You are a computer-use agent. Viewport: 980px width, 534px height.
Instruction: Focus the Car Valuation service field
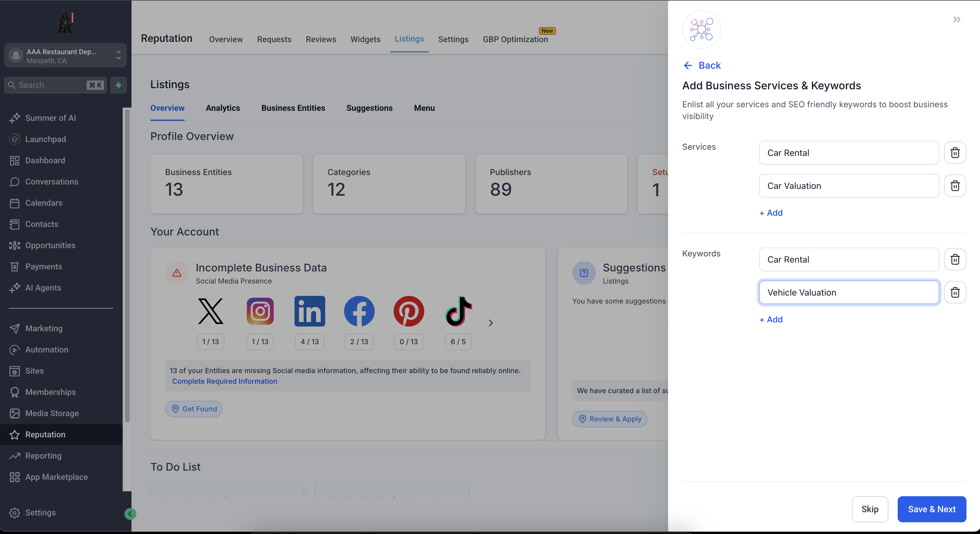point(849,186)
